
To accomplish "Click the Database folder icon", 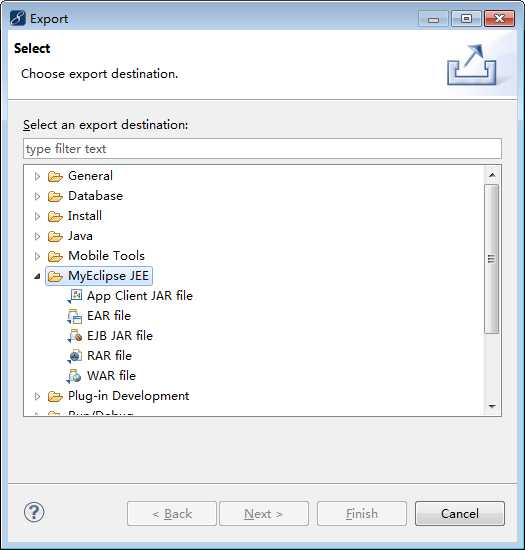I will click(55, 196).
